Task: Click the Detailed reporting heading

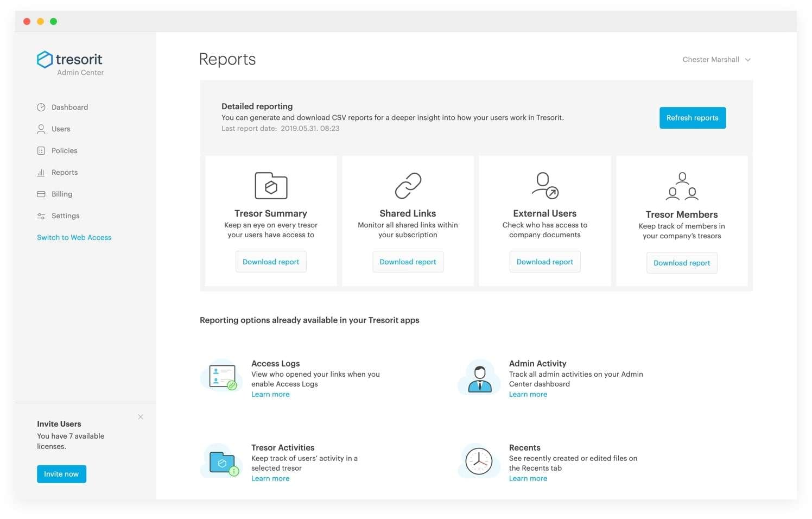Action: click(257, 106)
